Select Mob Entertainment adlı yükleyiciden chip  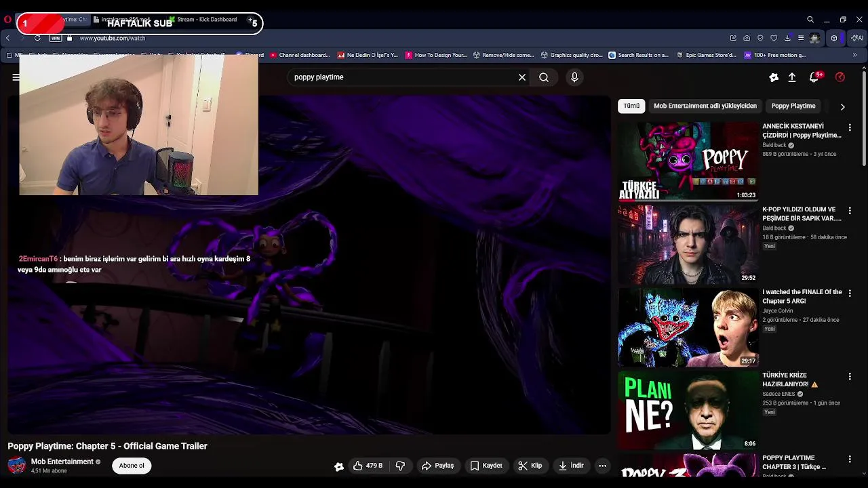[705, 106]
